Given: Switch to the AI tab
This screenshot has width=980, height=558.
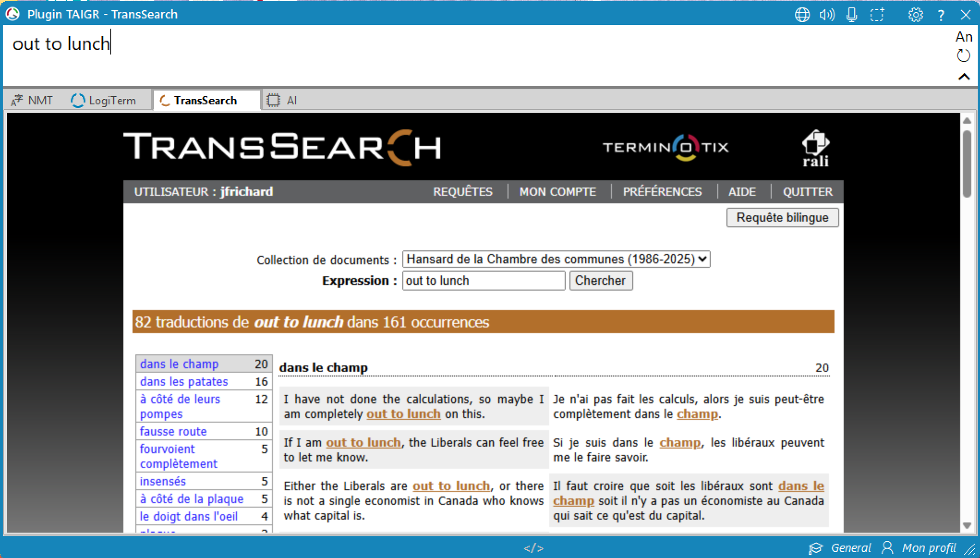Looking at the screenshot, I should 283,100.
